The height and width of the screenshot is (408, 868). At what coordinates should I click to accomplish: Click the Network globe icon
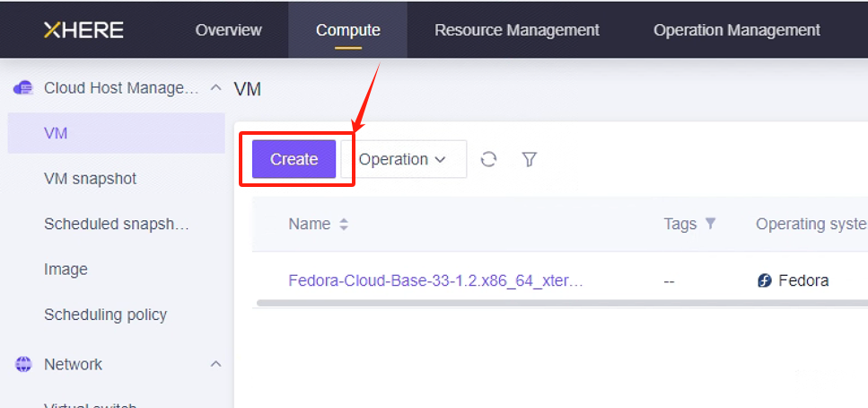[x=23, y=364]
